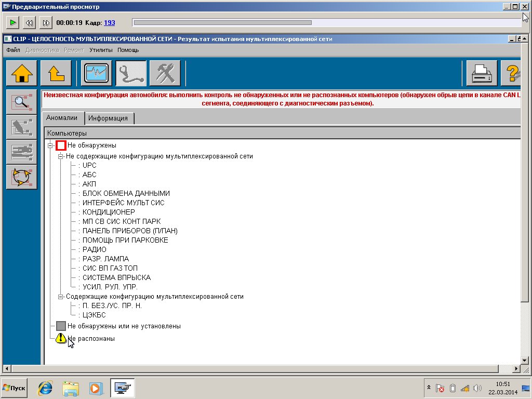Collapse the Не обнаружены tree node
The height and width of the screenshot is (399, 532).
pos(50,145)
